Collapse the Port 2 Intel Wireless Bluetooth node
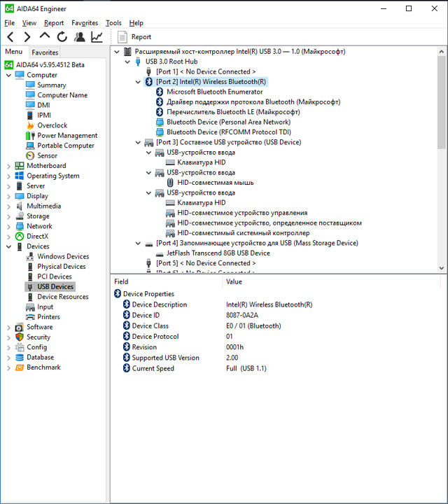The height and width of the screenshot is (504, 448). (x=138, y=82)
